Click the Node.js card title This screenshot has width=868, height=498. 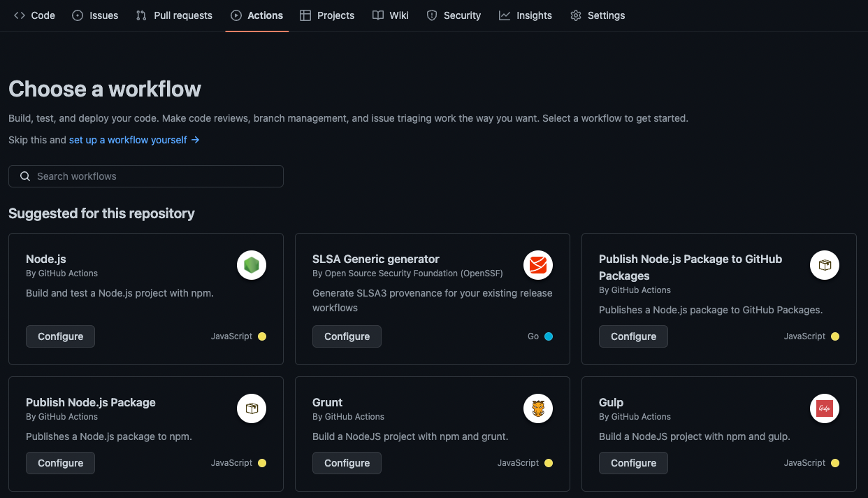tap(46, 259)
